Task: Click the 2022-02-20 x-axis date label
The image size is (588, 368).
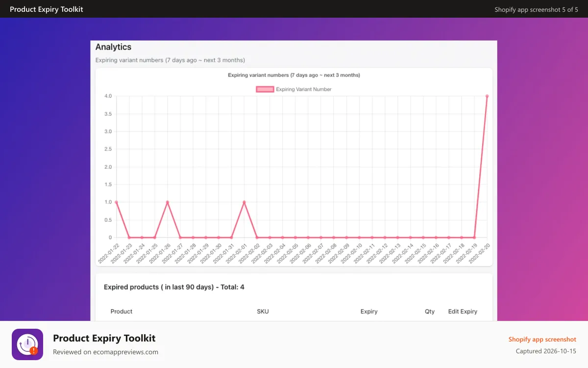Action: [480, 253]
